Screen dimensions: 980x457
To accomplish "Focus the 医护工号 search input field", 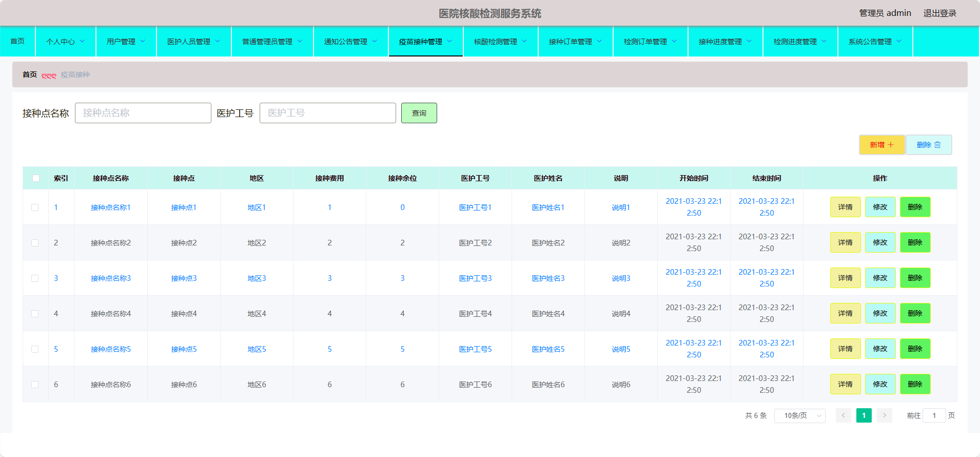I will (328, 113).
